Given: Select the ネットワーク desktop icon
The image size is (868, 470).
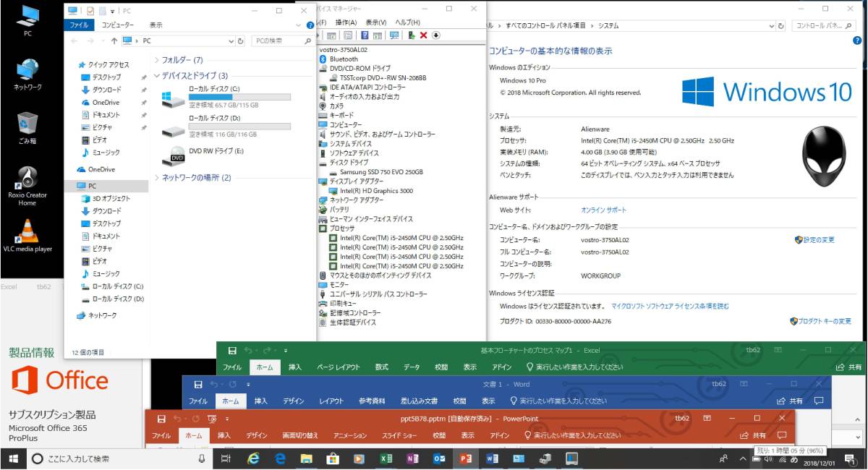Looking at the screenshot, I should (27, 74).
